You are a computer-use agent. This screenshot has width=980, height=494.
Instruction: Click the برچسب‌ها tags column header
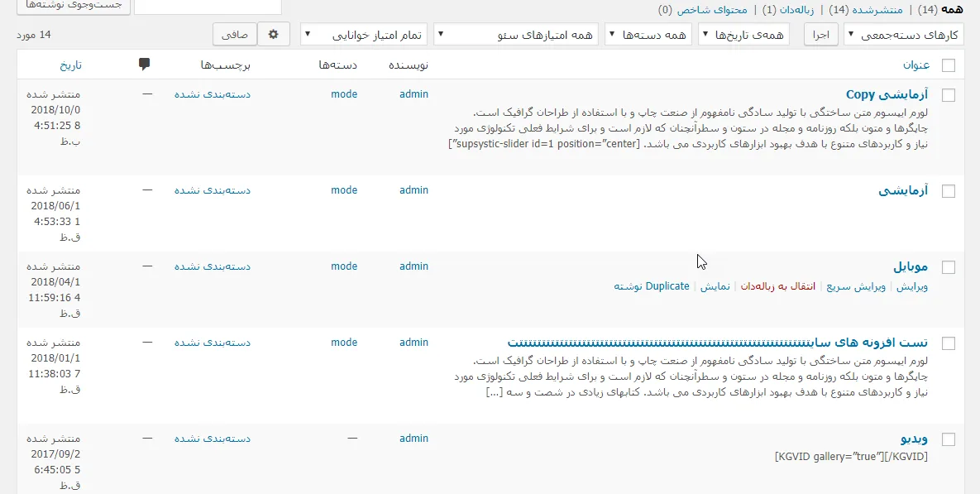226,65
